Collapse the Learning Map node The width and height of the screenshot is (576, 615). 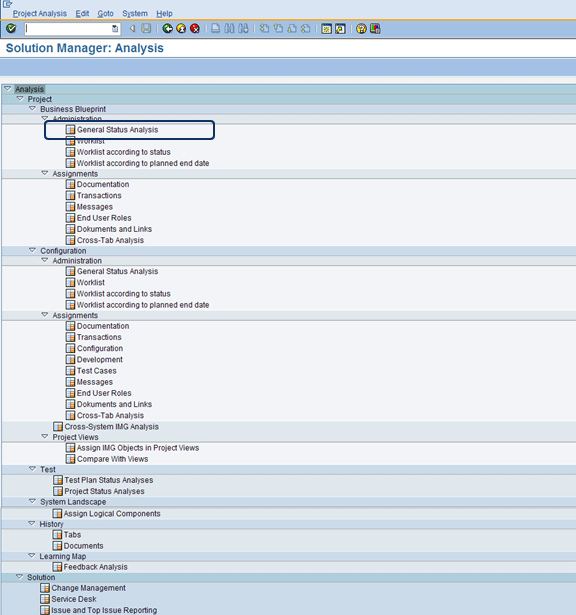pyautogui.click(x=32, y=556)
